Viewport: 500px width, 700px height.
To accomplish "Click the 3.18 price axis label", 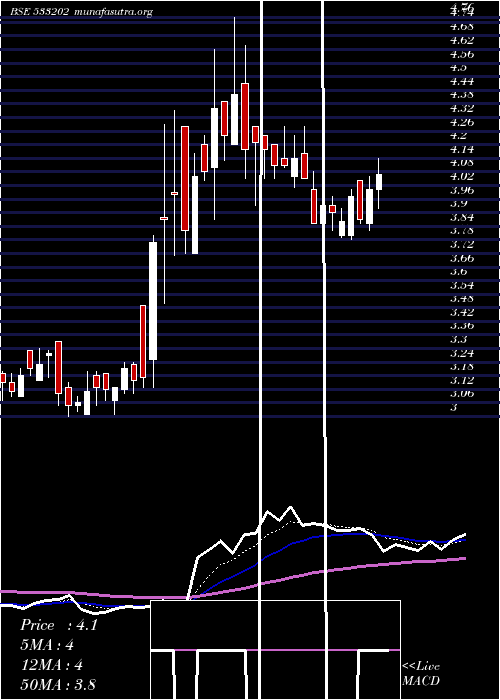I will 462,367.
